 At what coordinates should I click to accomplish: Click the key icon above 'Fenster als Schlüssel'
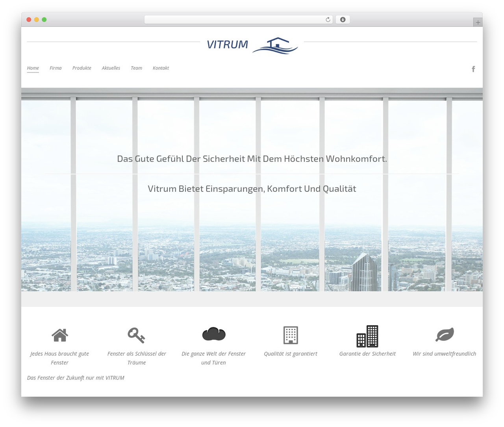point(136,335)
